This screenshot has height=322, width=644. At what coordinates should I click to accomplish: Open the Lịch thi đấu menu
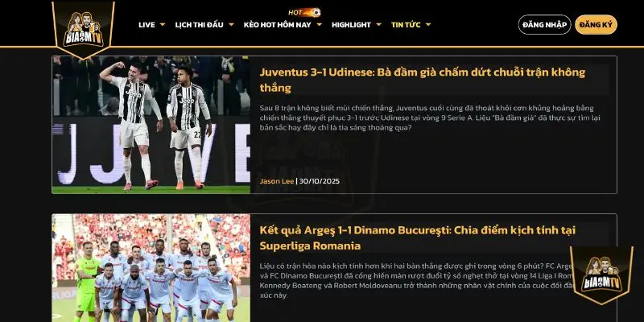point(199,25)
